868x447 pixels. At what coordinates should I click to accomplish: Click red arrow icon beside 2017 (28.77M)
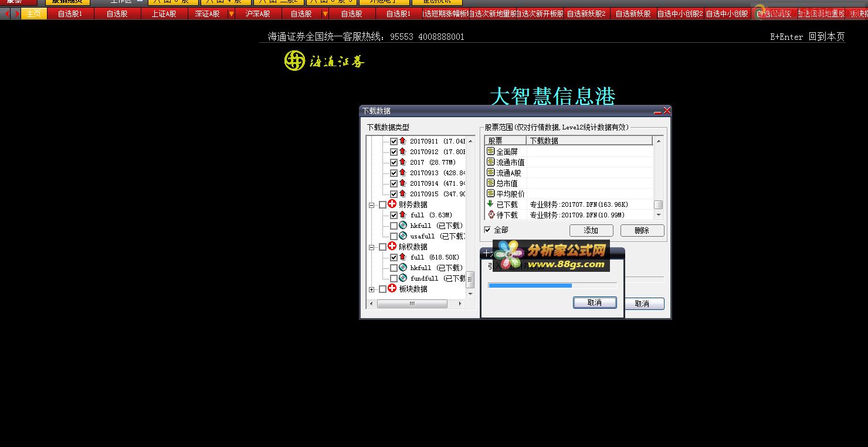[403, 162]
